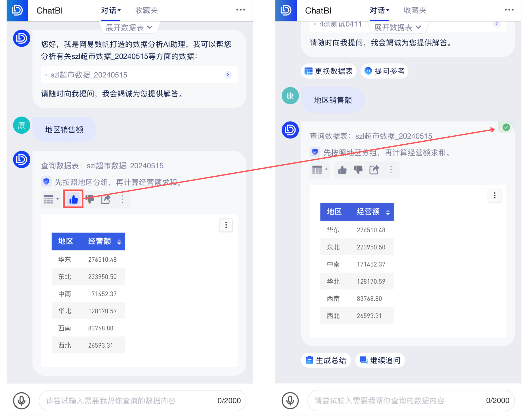Click left panel microphone voice input icon
This screenshot has height=416, width=532.
pos(21,401)
